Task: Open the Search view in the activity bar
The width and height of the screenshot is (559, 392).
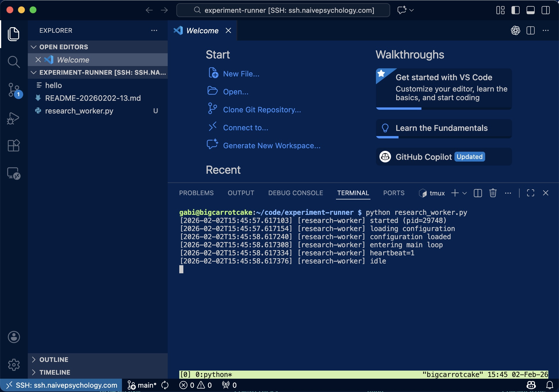Action: [14, 62]
